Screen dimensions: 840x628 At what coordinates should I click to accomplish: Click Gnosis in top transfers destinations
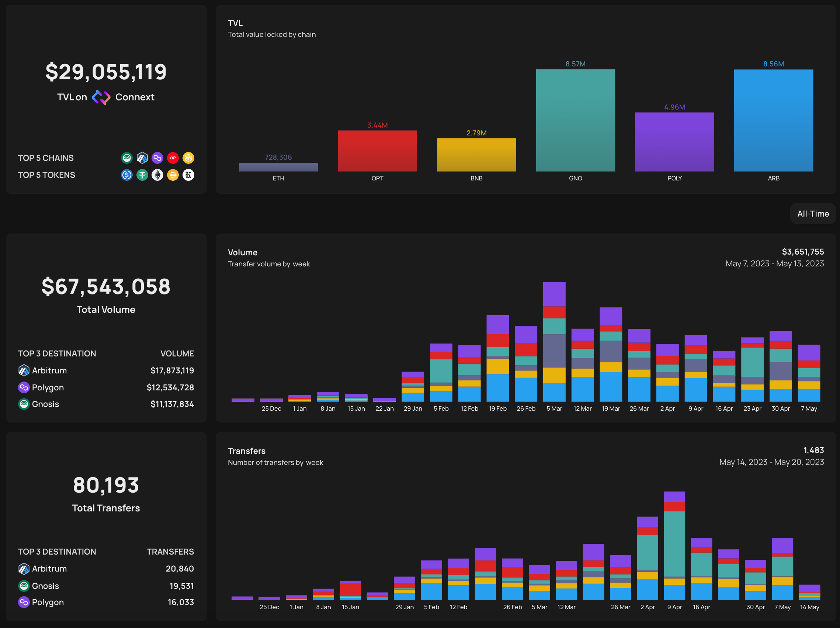[45, 586]
